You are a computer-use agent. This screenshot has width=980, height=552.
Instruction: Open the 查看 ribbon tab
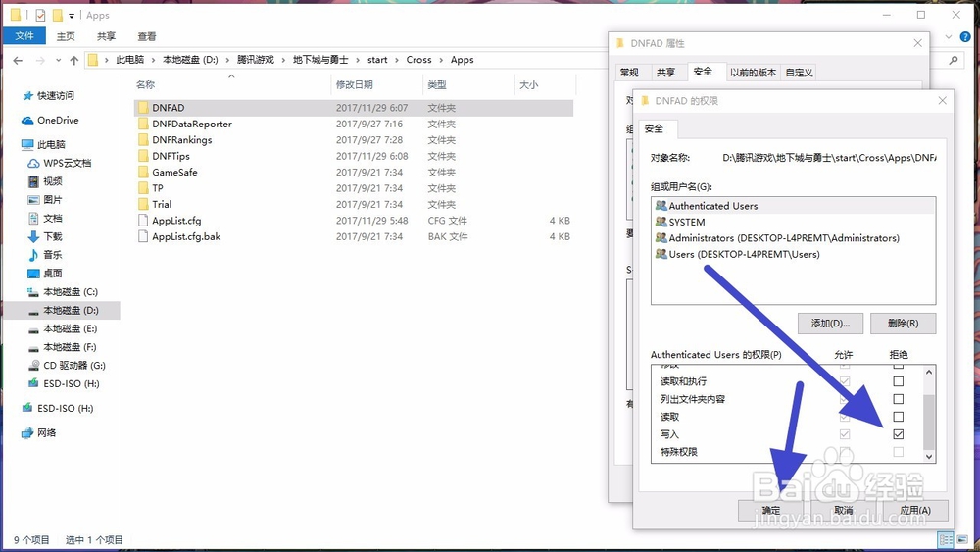(147, 36)
